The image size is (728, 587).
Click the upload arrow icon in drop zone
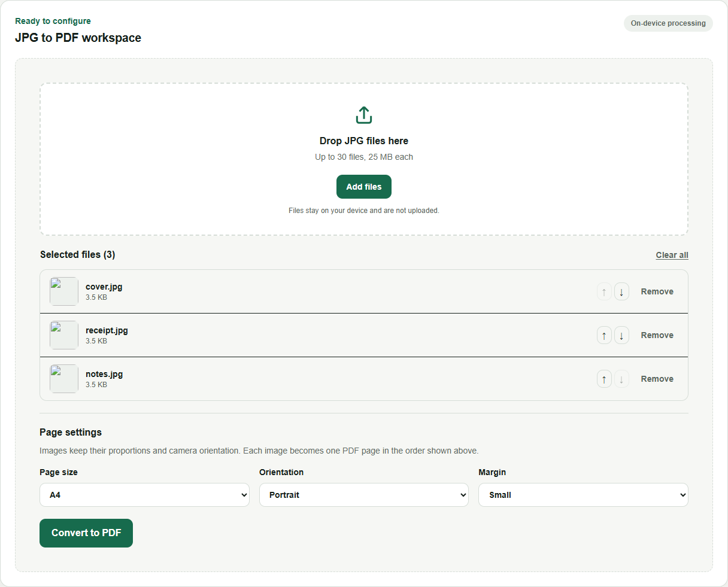click(x=364, y=115)
